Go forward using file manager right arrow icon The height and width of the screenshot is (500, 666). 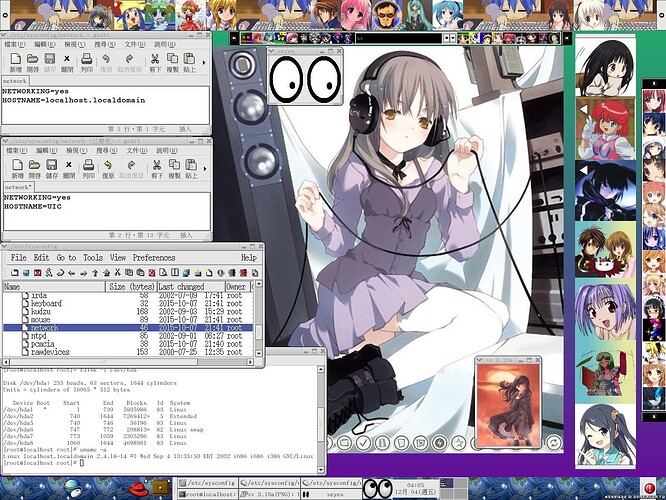[x=83, y=273]
